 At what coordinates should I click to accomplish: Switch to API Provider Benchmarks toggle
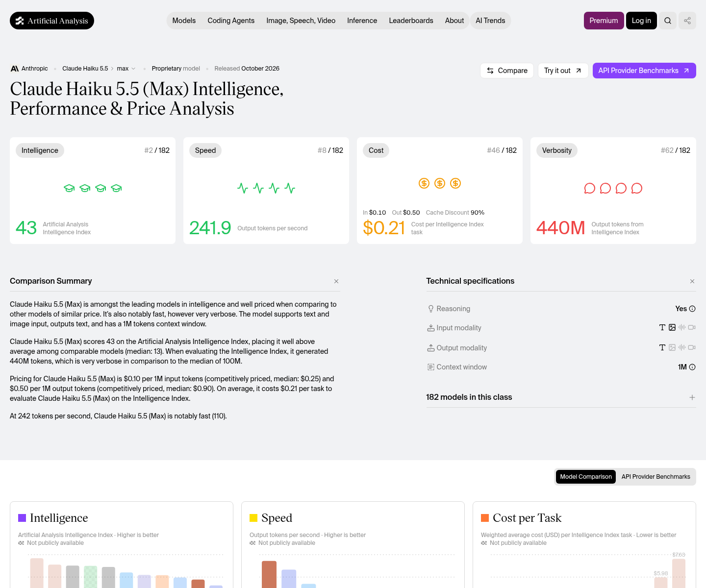point(656,477)
